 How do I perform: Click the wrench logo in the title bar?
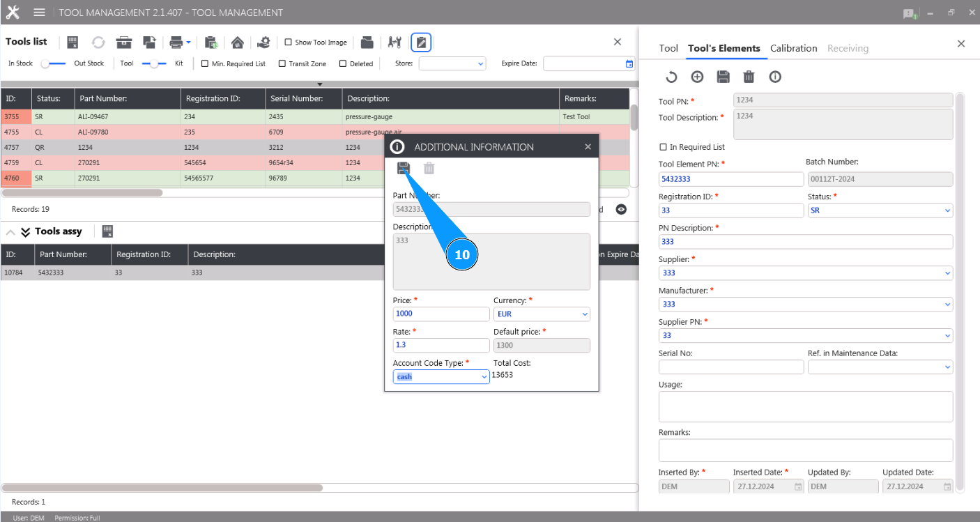click(x=13, y=13)
